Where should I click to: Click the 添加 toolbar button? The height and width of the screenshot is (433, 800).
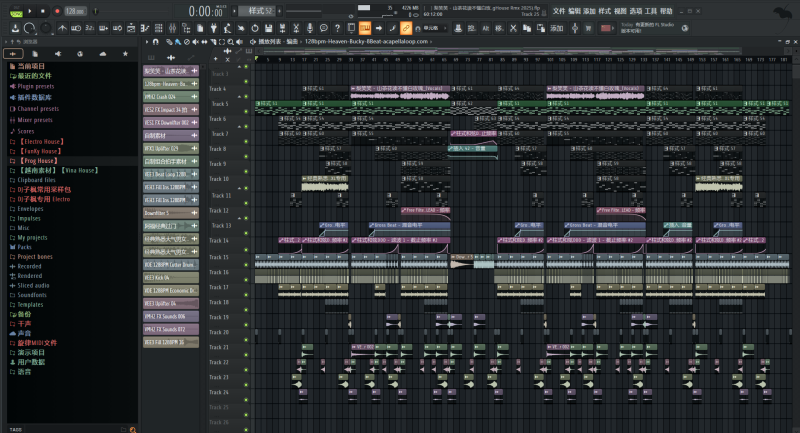[556, 29]
